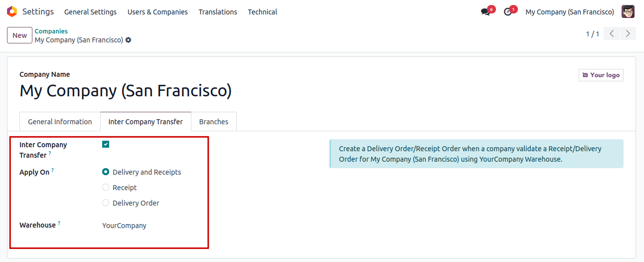Toggle the Inter Company Transfer checkbox
This screenshot has width=644, height=262.
pos(106,145)
